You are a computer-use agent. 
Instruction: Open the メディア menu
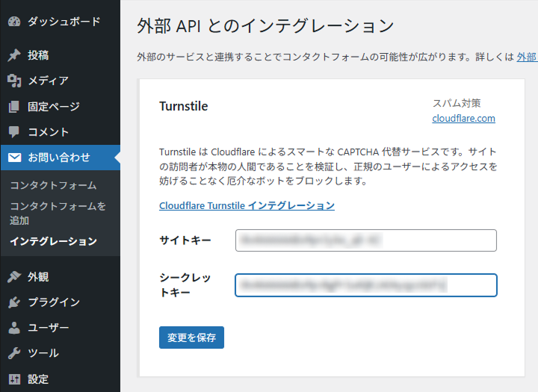[60, 81]
